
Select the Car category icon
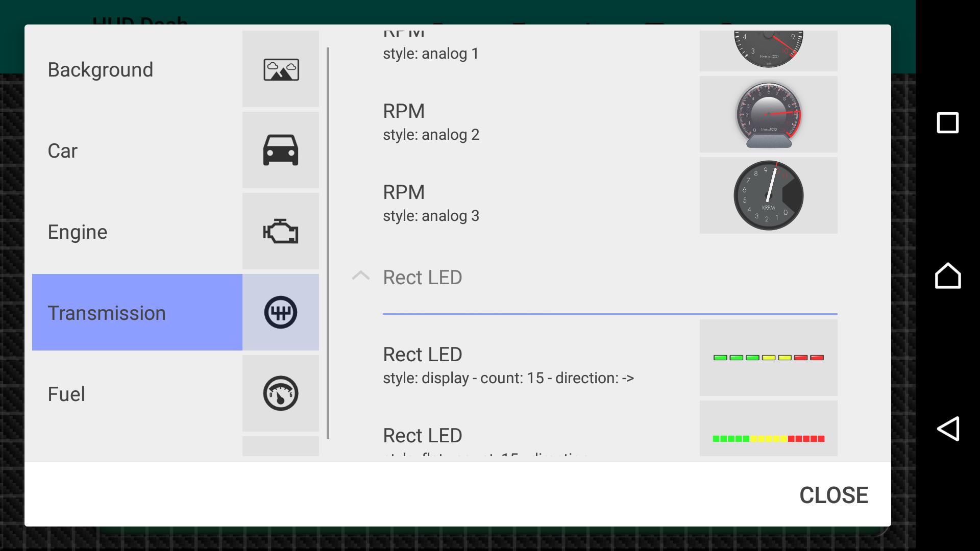(x=280, y=151)
